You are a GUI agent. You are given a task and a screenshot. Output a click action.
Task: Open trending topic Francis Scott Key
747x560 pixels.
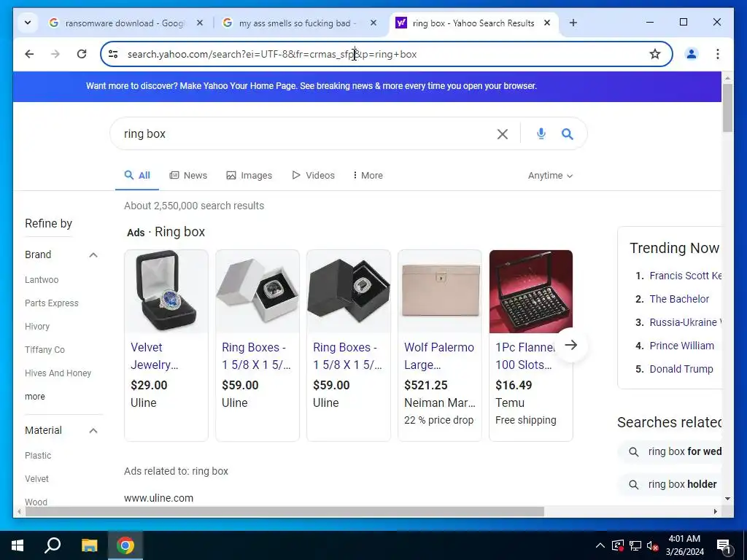pyautogui.click(x=685, y=276)
